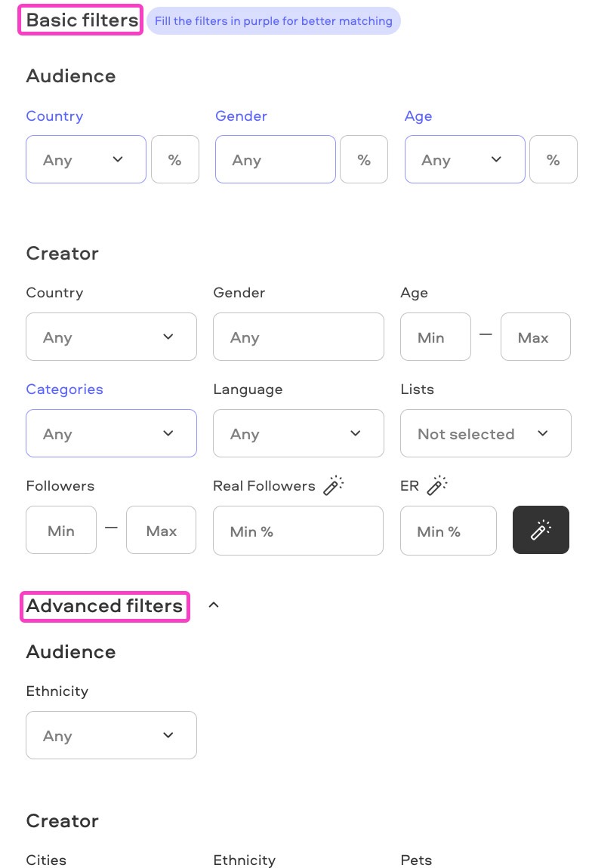Open the Creator Gender dropdown
The width and height of the screenshot is (592, 868).
[298, 337]
